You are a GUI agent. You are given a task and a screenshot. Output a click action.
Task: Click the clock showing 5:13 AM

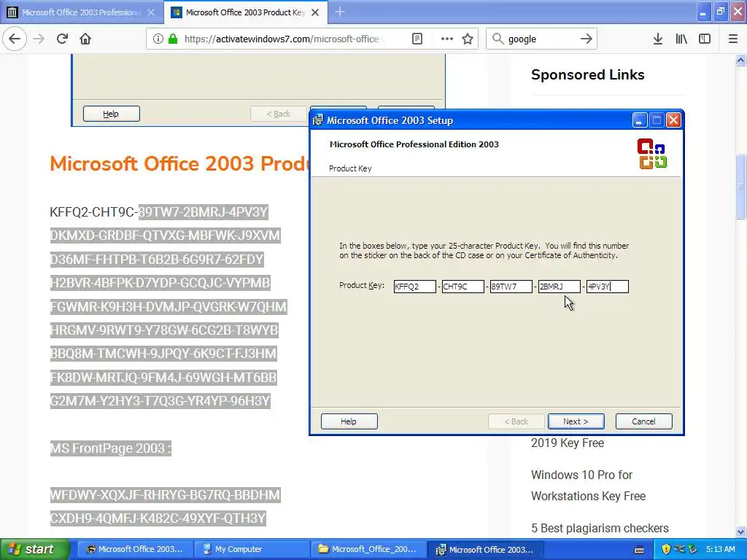pos(720,549)
